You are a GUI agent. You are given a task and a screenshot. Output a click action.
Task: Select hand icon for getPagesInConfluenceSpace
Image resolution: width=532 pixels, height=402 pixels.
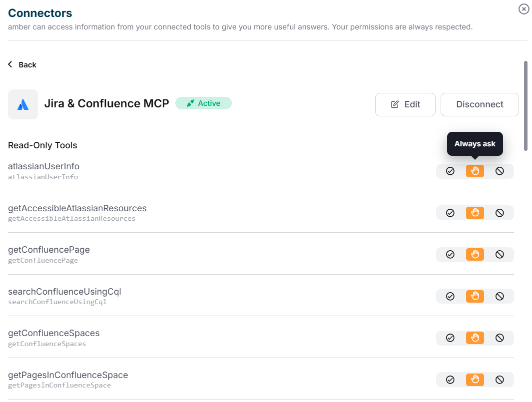coord(475,380)
